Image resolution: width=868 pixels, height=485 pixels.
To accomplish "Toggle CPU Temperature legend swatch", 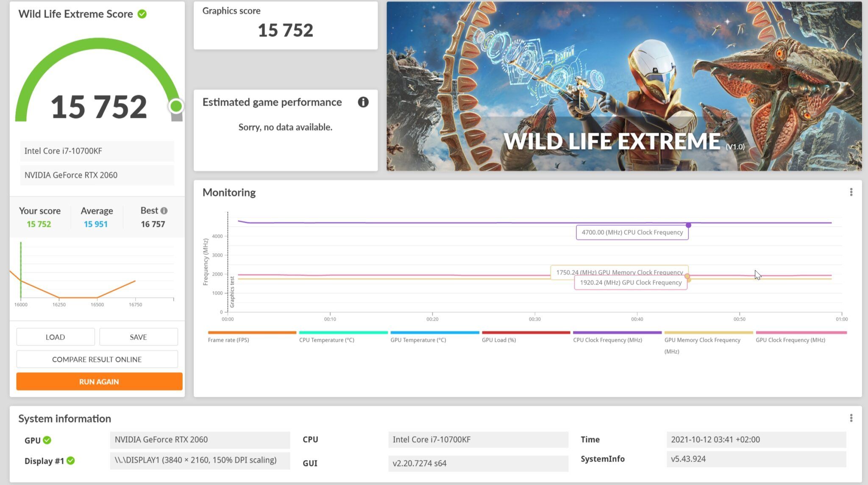I will (343, 333).
